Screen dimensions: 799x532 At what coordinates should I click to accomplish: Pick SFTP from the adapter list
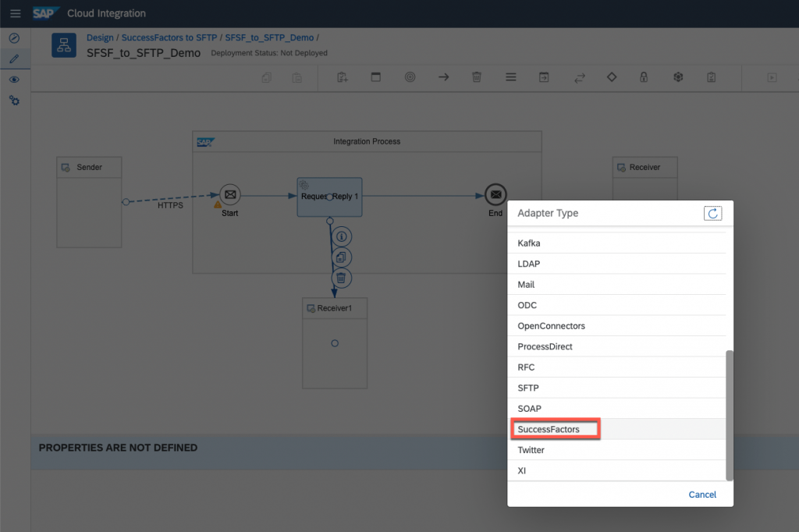click(616, 388)
